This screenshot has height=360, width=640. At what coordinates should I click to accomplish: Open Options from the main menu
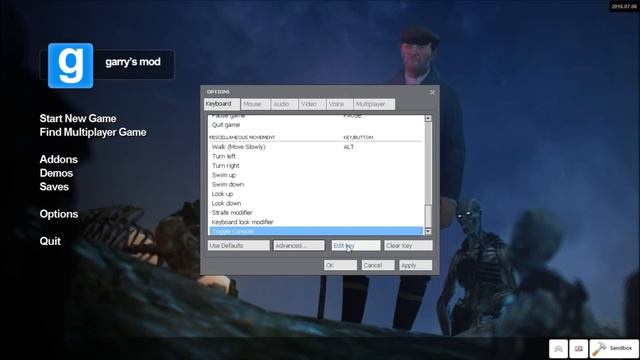pos(59,214)
